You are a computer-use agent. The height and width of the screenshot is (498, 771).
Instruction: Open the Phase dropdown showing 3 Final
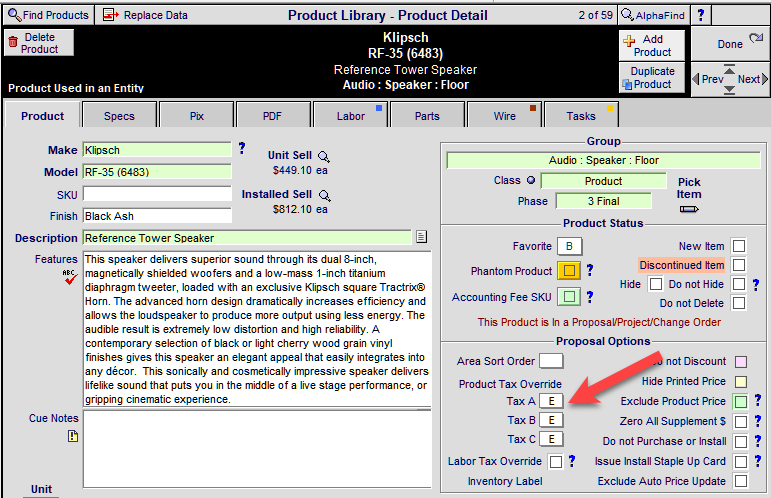coord(603,201)
